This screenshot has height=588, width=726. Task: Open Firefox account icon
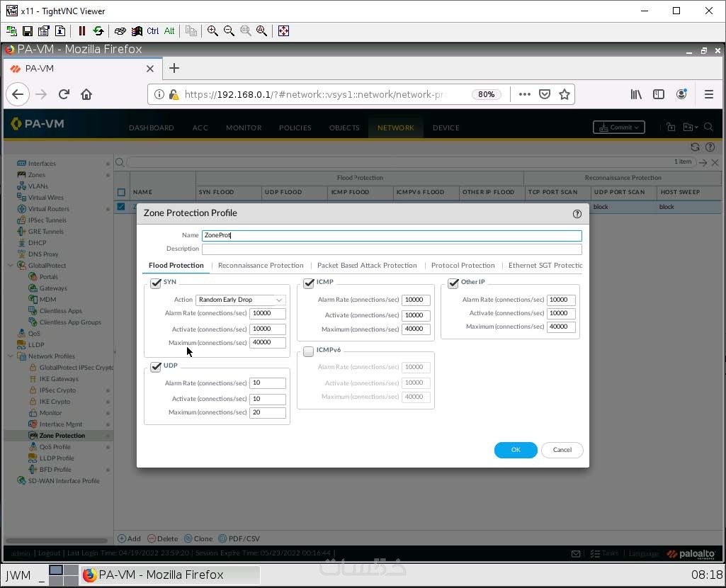[x=681, y=94]
